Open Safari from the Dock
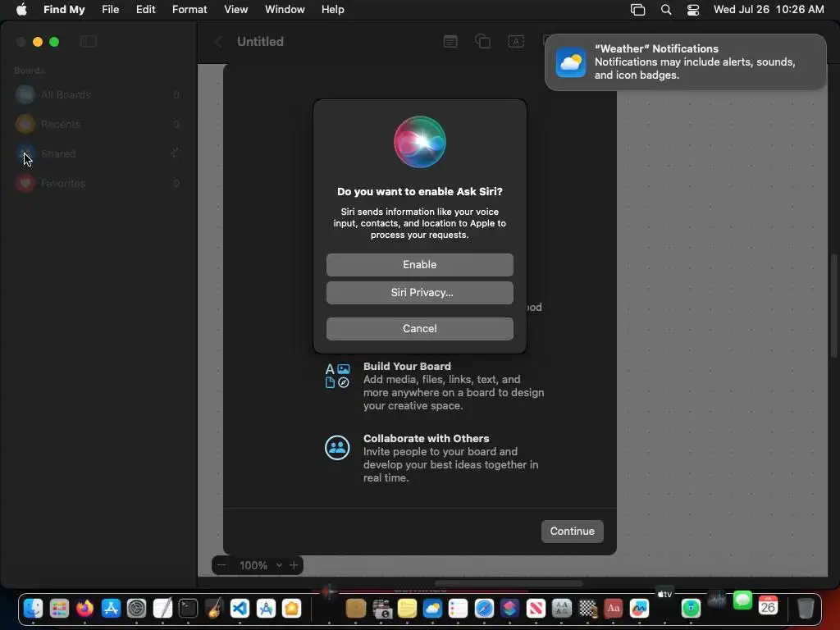The width and height of the screenshot is (840, 630). (484, 608)
